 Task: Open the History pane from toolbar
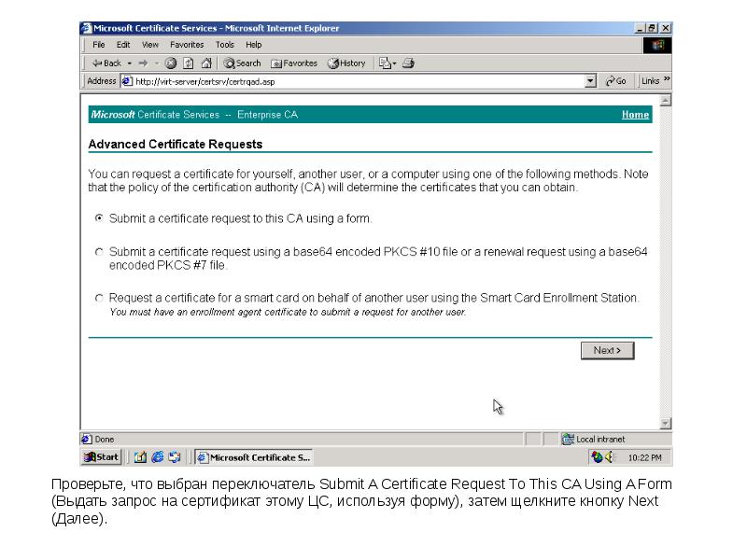click(x=346, y=63)
